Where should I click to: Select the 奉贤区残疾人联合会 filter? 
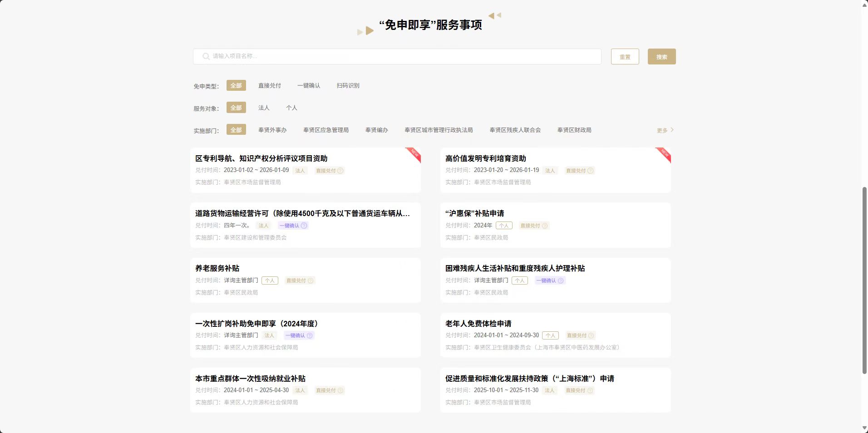point(515,130)
